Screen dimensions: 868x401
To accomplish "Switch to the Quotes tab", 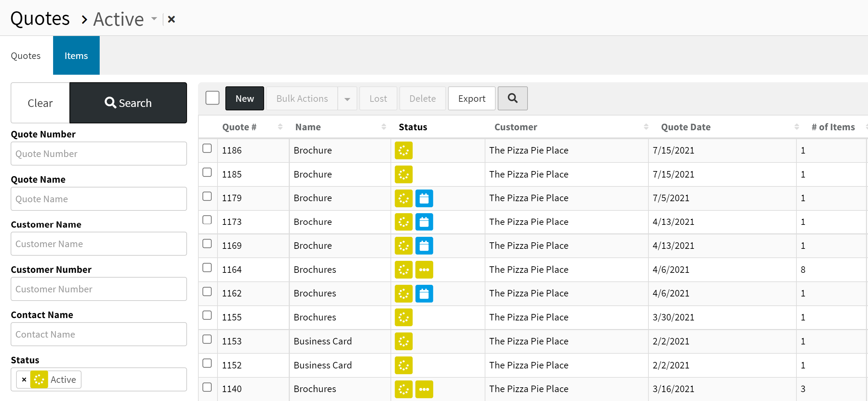I will 26,56.
